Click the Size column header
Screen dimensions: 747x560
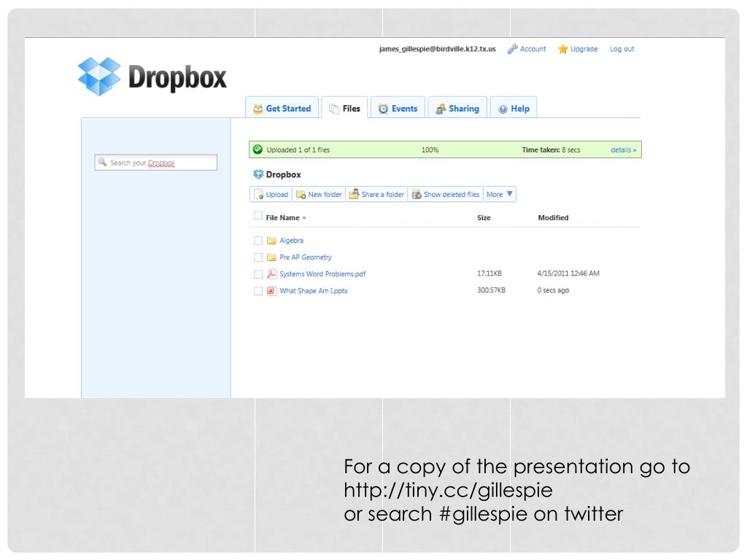click(x=484, y=217)
